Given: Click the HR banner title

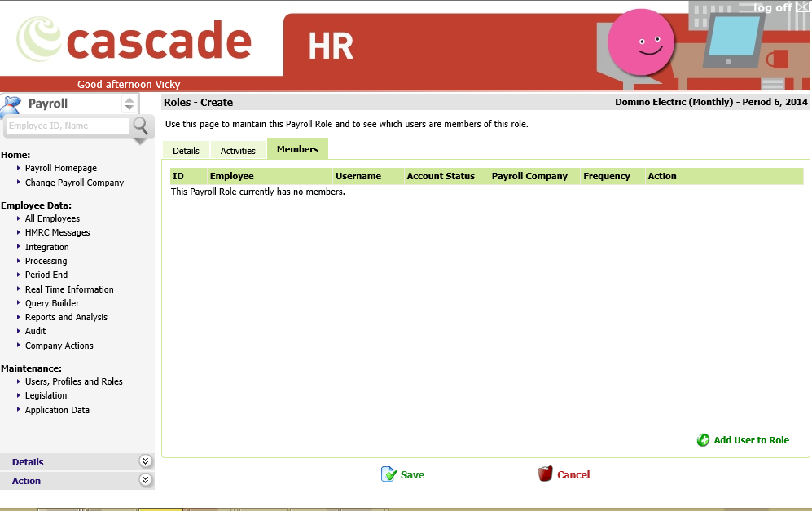Looking at the screenshot, I should click(x=331, y=46).
